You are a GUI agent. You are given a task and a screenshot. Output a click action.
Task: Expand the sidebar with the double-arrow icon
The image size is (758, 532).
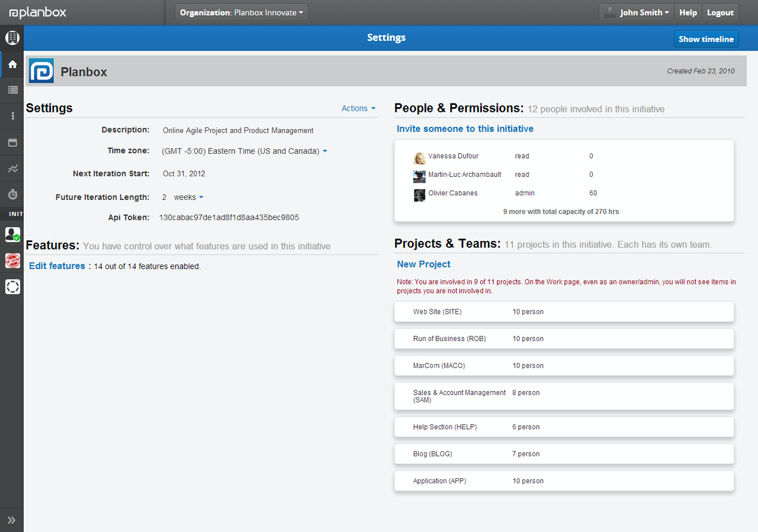click(x=11, y=520)
